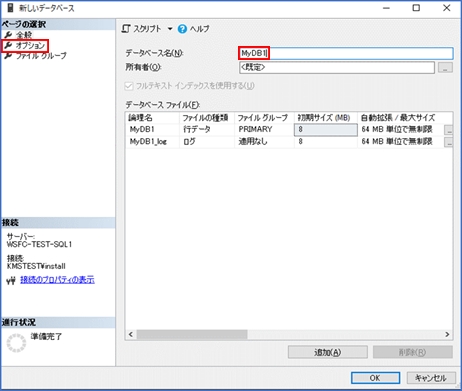
Task: Open the 全般 page
Action: [24, 35]
